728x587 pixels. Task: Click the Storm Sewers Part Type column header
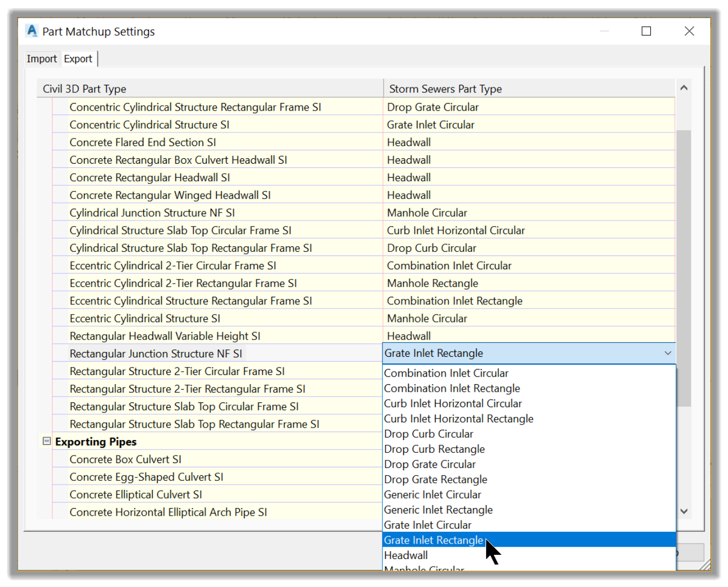[x=529, y=89]
